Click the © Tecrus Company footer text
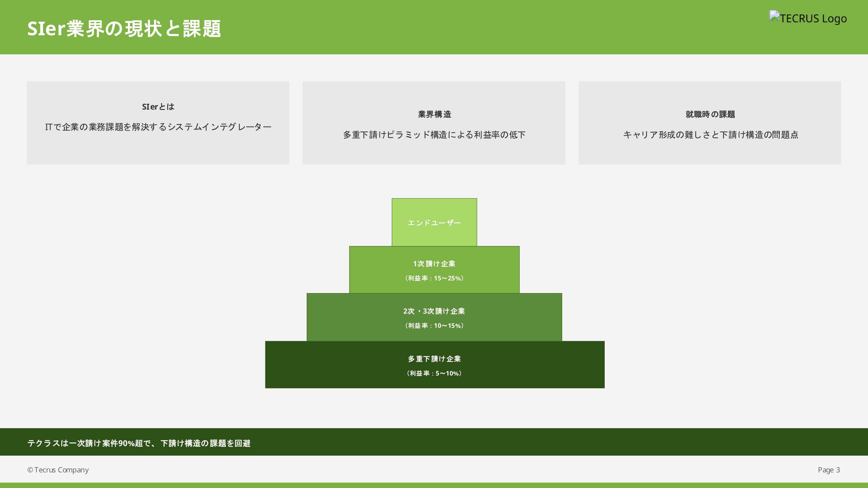The image size is (868, 488). pyautogui.click(x=58, y=469)
